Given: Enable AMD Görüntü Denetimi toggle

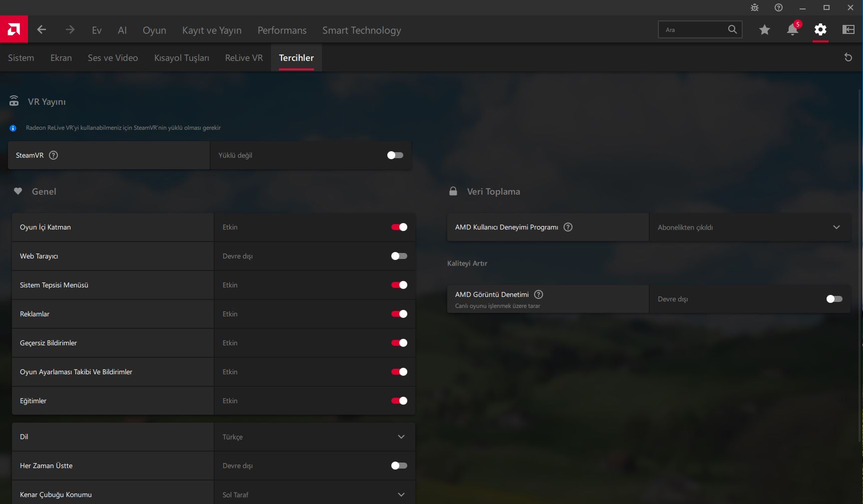Looking at the screenshot, I should (835, 299).
